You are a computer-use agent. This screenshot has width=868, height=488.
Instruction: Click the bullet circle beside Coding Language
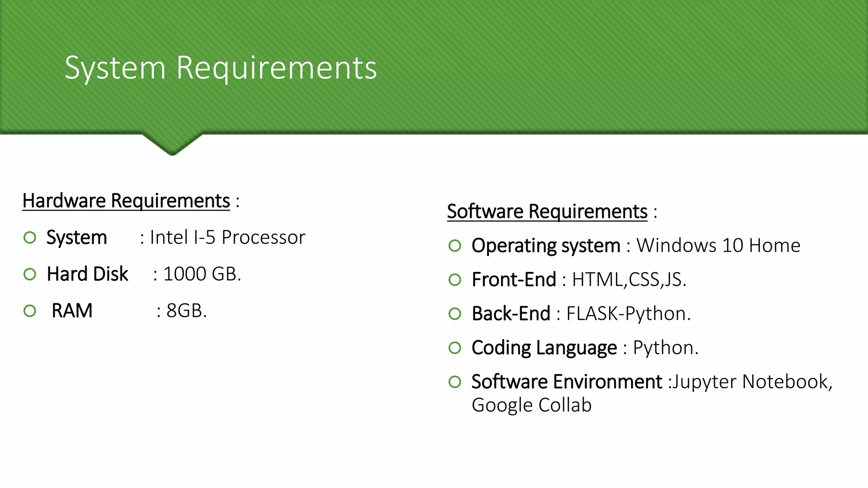pyautogui.click(x=455, y=348)
